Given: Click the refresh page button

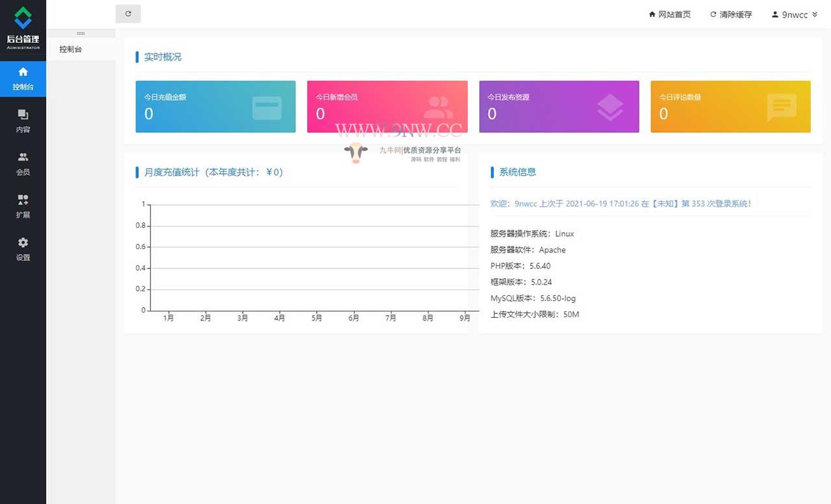Looking at the screenshot, I should (128, 14).
